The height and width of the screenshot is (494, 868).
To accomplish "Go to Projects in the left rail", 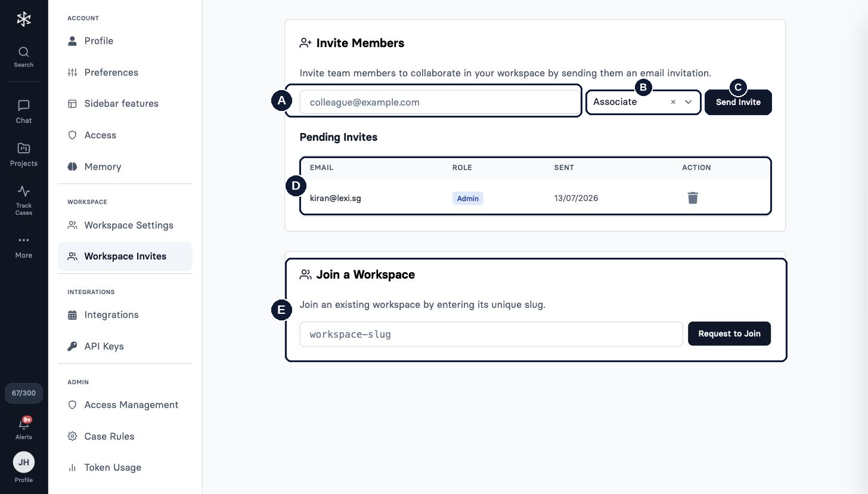I will pyautogui.click(x=24, y=155).
